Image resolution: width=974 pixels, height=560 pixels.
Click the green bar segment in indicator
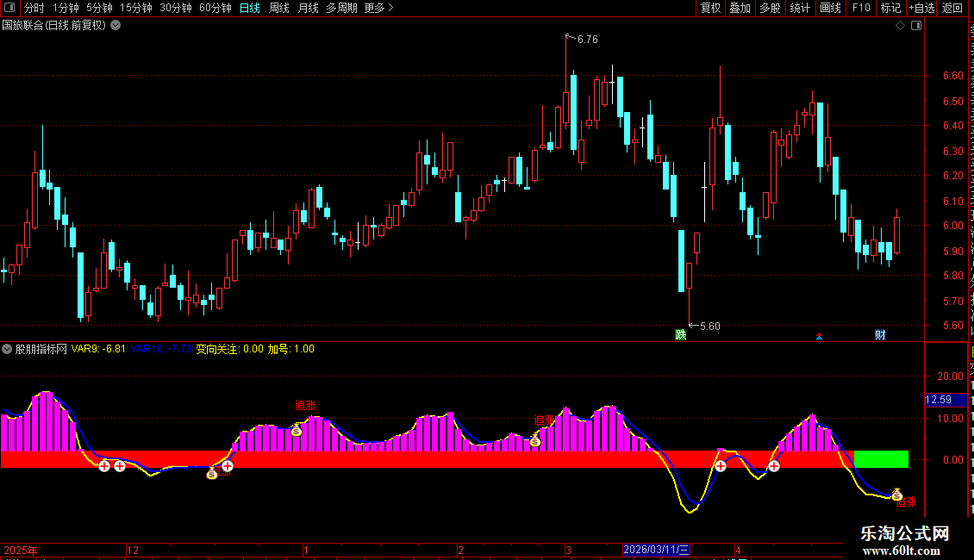(882, 459)
